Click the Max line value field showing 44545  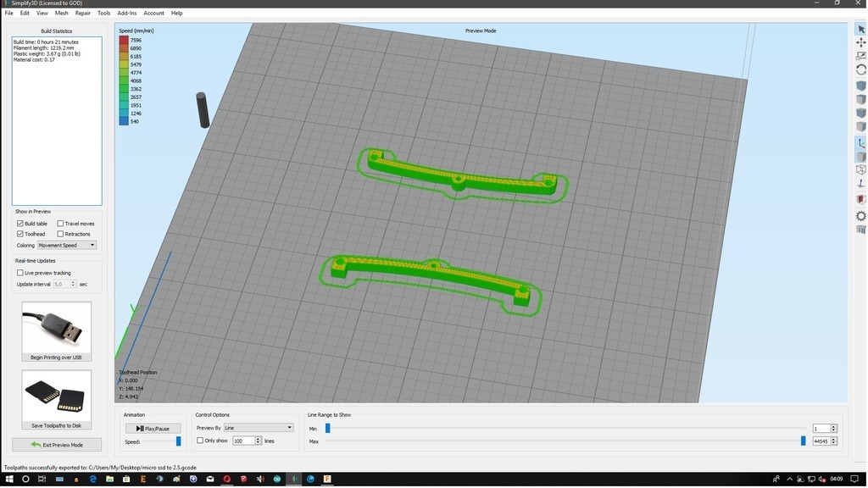(x=821, y=441)
